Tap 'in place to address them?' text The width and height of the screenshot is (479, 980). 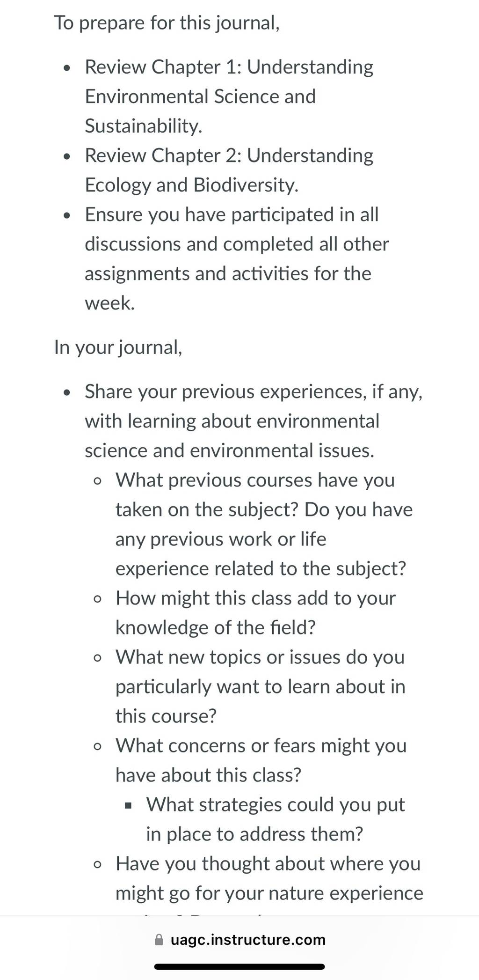pos(254,834)
